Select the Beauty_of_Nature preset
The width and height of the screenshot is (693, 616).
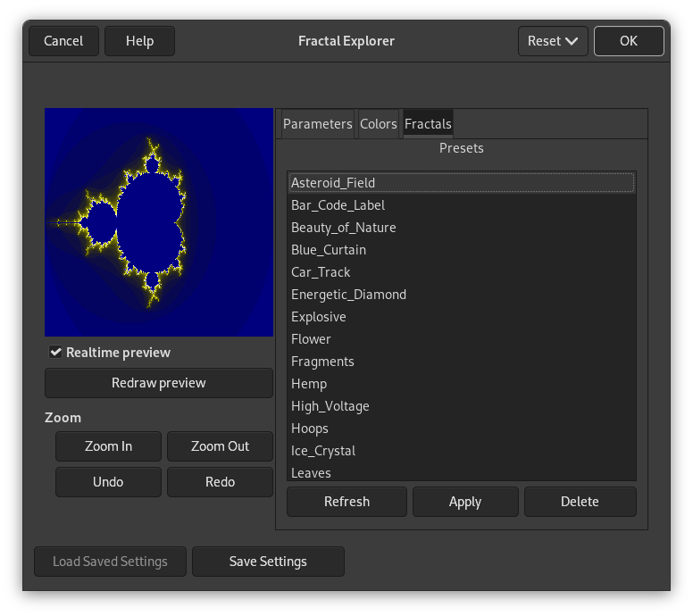coord(344,228)
